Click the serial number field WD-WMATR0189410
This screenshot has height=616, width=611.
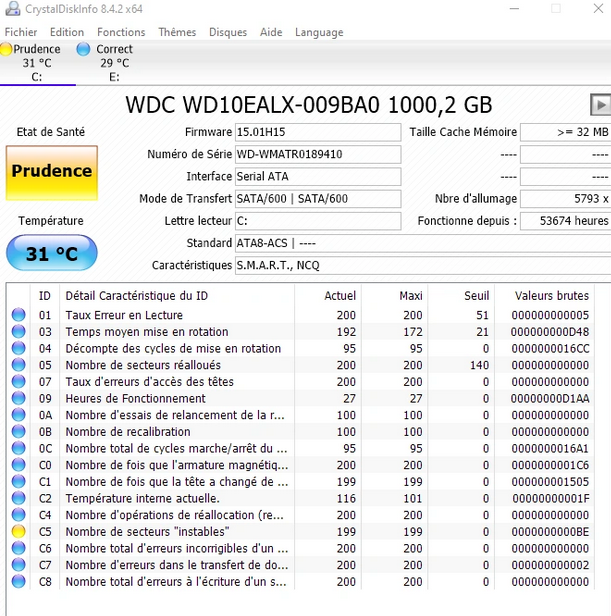point(318,154)
